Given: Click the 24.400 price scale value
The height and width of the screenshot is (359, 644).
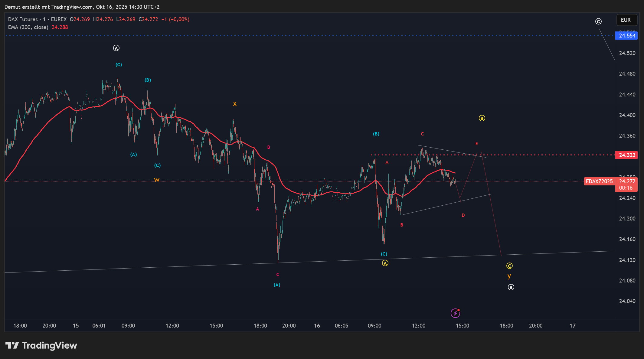Looking at the screenshot, I should point(627,115).
